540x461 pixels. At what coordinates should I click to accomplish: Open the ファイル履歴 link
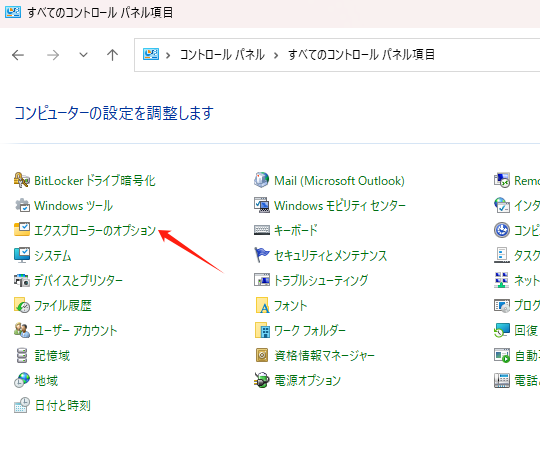(63, 305)
